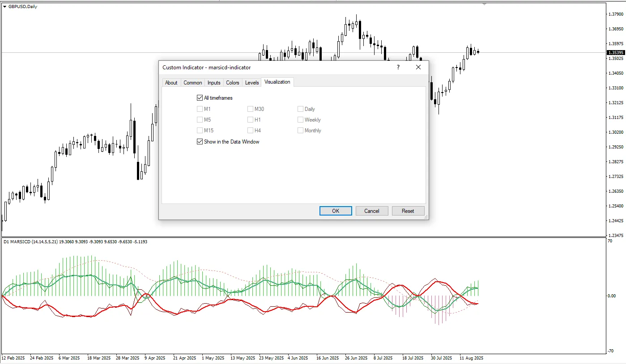Click the help question mark in dialog title
Screen dimensions: 626x364
398,67
